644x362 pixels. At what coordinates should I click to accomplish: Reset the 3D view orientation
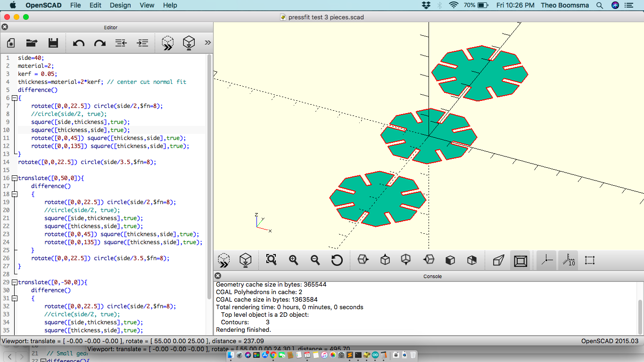pos(338,260)
